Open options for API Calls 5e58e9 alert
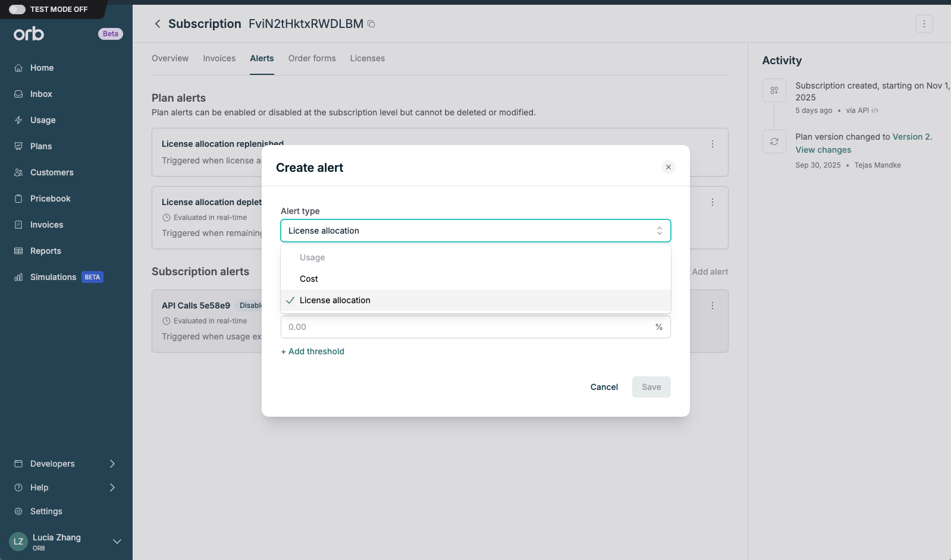 [x=713, y=306]
